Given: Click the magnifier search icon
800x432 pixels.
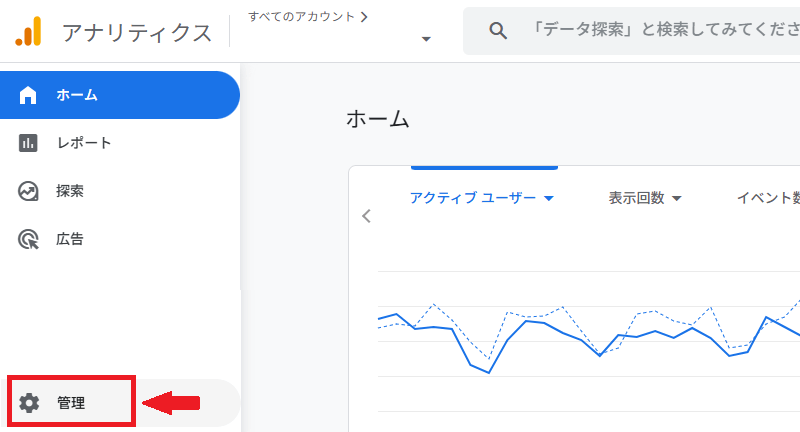Looking at the screenshot, I should coord(498,31).
